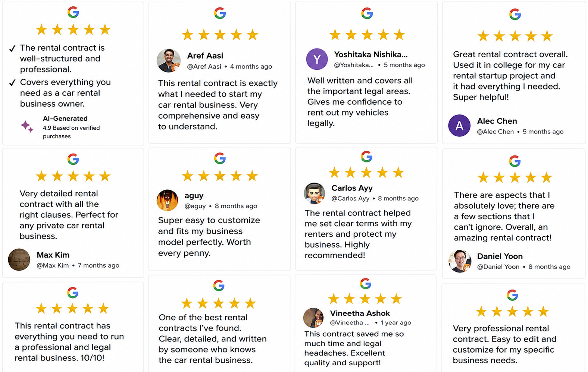Image resolution: width=588 pixels, height=372 pixels.
Task: Click Alec Chen's purple A avatar
Action: (459, 126)
